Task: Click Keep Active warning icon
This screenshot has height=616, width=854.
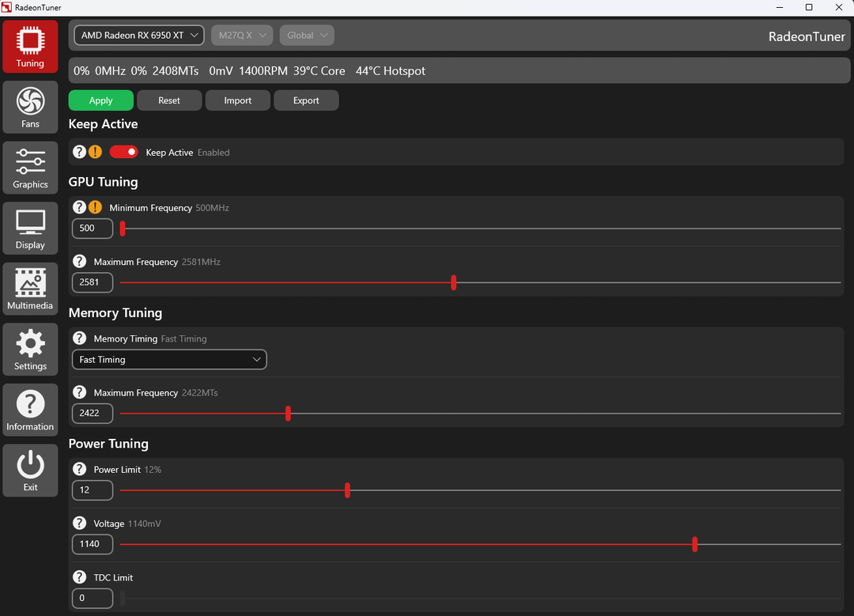Action: pyautogui.click(x=96, y=152)
